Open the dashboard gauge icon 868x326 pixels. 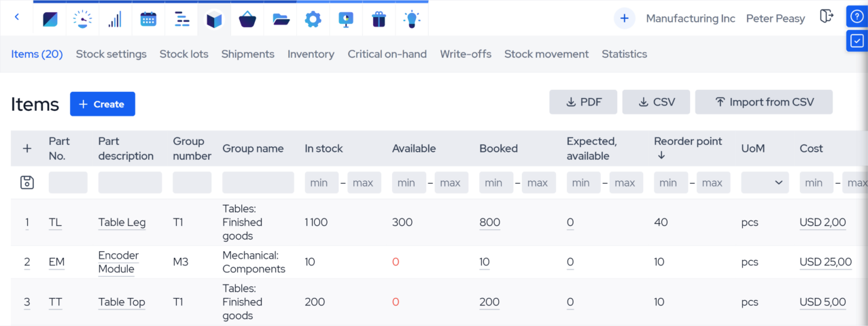click(83, 19)
